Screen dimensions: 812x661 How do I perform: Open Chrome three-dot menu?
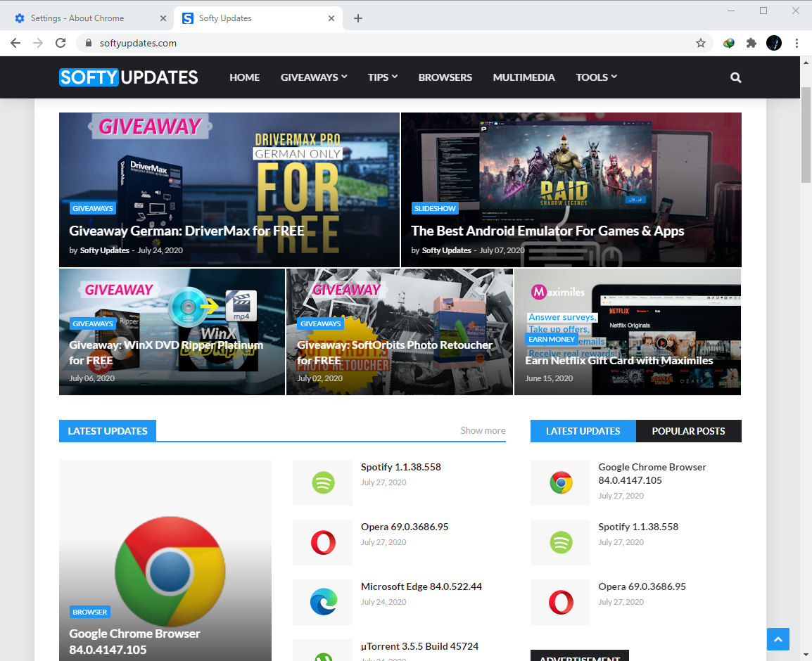[x=797, y=43]
